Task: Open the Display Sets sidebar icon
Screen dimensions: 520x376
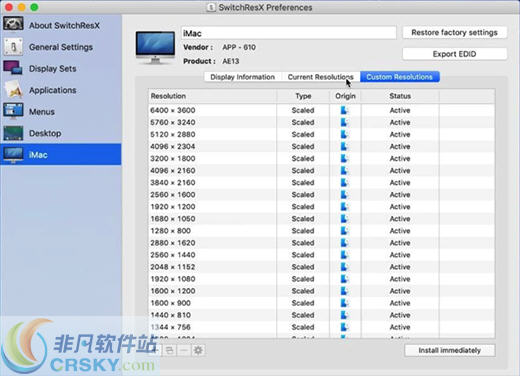Action: [13, 68]
